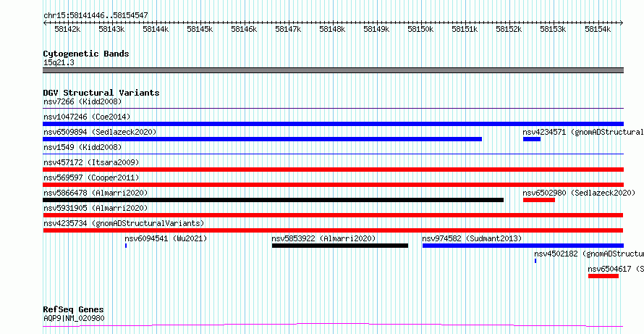Click the 15q21.3 band label

[x=59, y=63]
